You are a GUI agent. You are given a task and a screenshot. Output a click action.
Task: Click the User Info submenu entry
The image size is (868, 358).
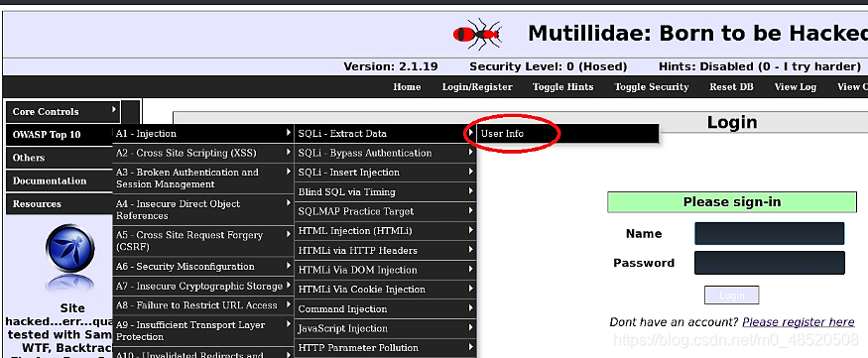(568, 133)
